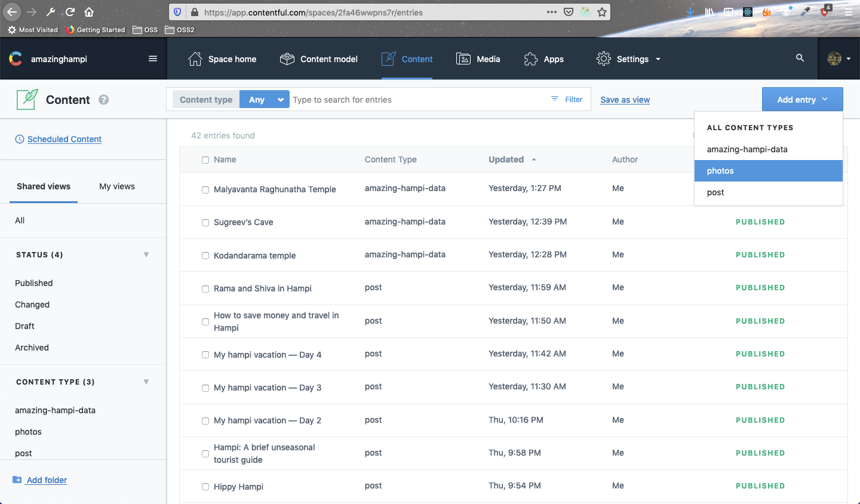
Task: Click the Content model box icon
Action: coord(287,59)
